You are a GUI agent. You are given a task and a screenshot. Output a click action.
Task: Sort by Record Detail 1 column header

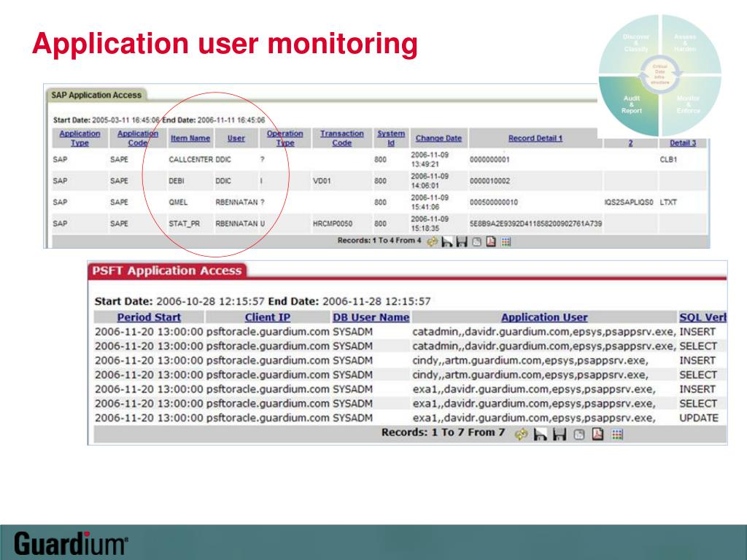(535, 138)
